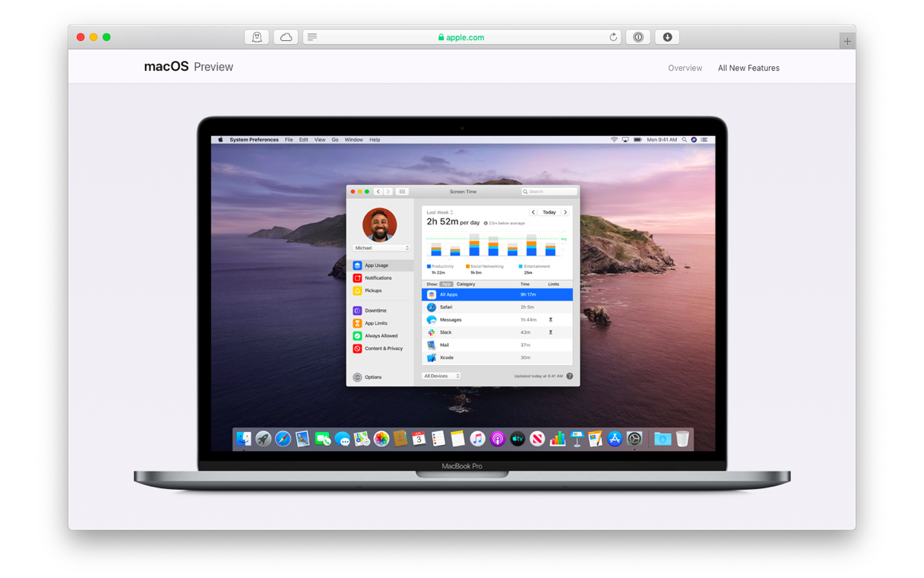Go back in System Preferences

pyautogui.click(x=378, y=192)
